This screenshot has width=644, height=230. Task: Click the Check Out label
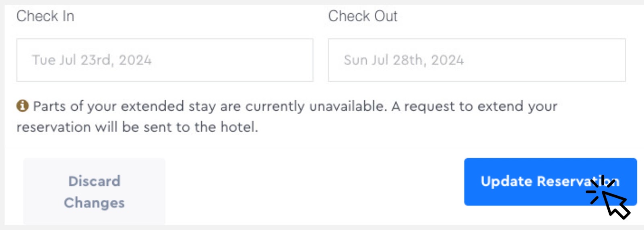tap(362, 17)
